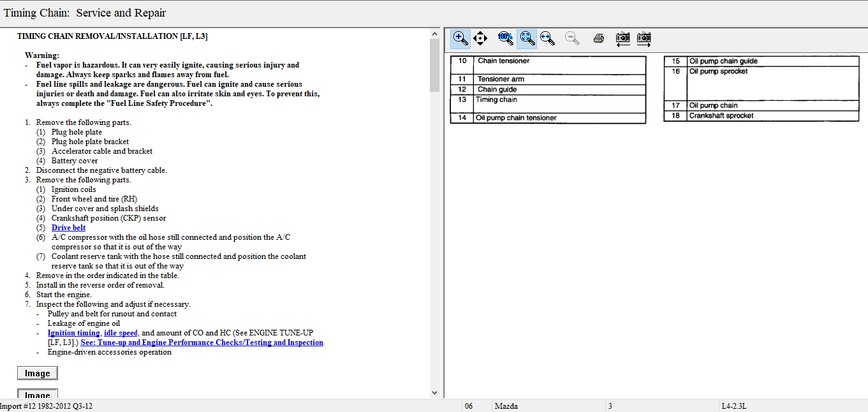This screenshot has width=868, height=412.
Task: Click 'TIMING CHAIN REMOVAL/INSTALLATION [LF, L3]' heading
Action: (112, 36)
